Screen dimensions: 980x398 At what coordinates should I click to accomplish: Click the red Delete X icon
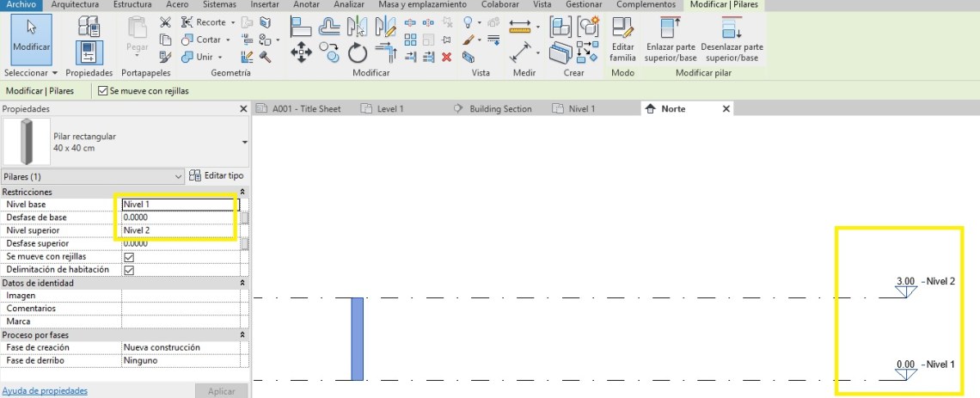point(446,58)
